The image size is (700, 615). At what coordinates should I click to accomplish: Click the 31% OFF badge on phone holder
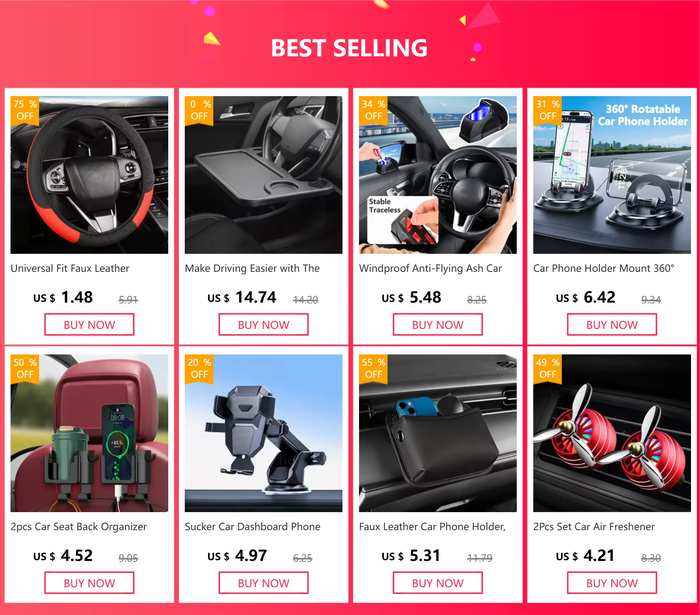[548, 110]
